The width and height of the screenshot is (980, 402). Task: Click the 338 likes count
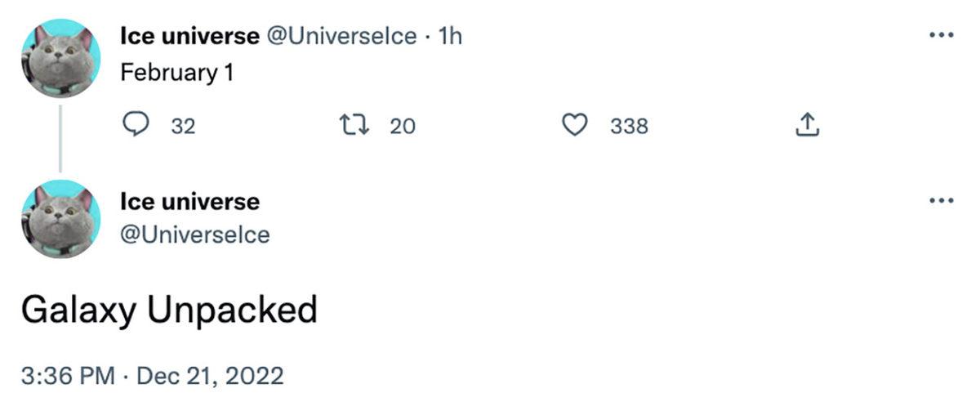629,126
